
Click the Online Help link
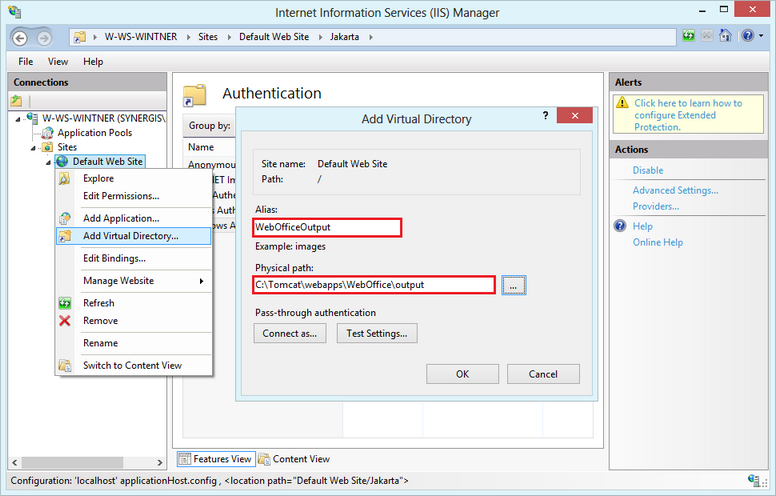658,242
